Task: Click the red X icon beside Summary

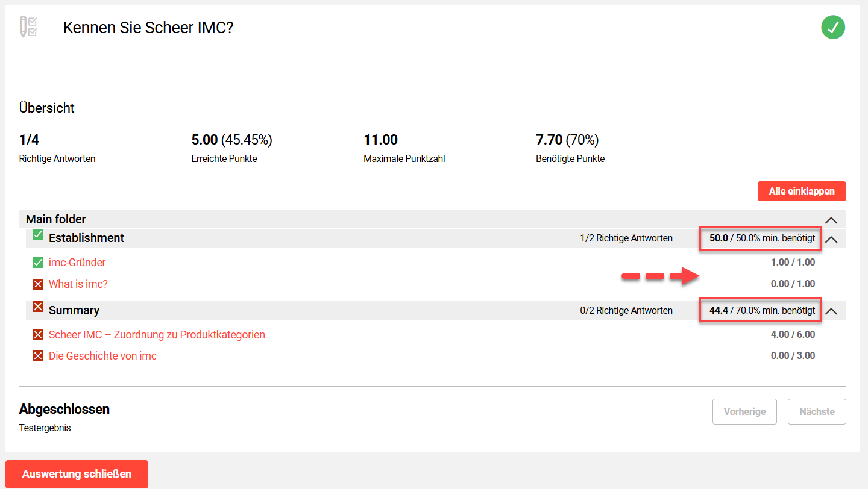Action: 38,307
